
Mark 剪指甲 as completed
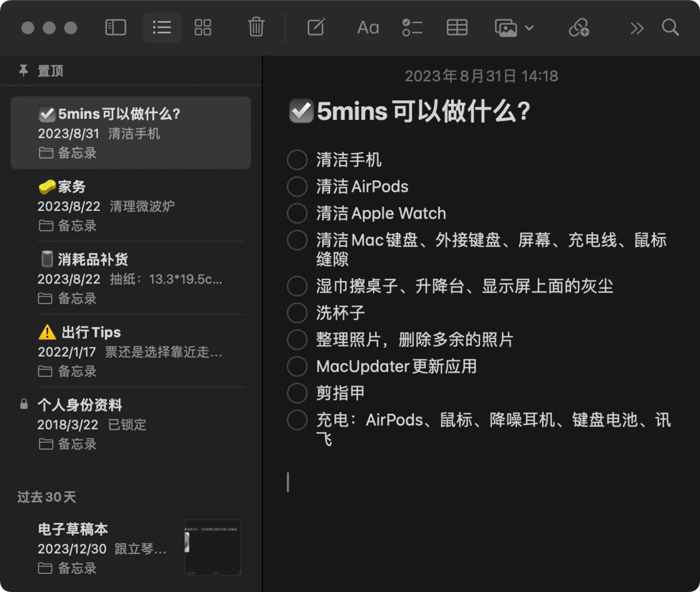pos(297,393)
